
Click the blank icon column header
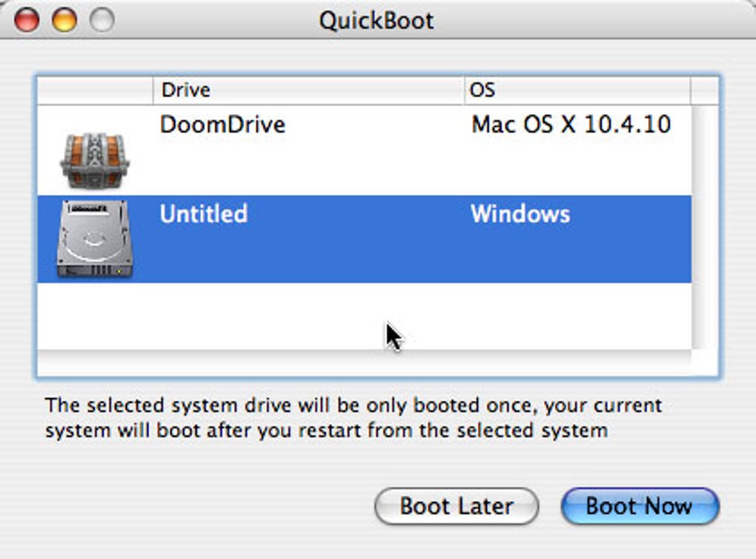click(x=94, y=90)
